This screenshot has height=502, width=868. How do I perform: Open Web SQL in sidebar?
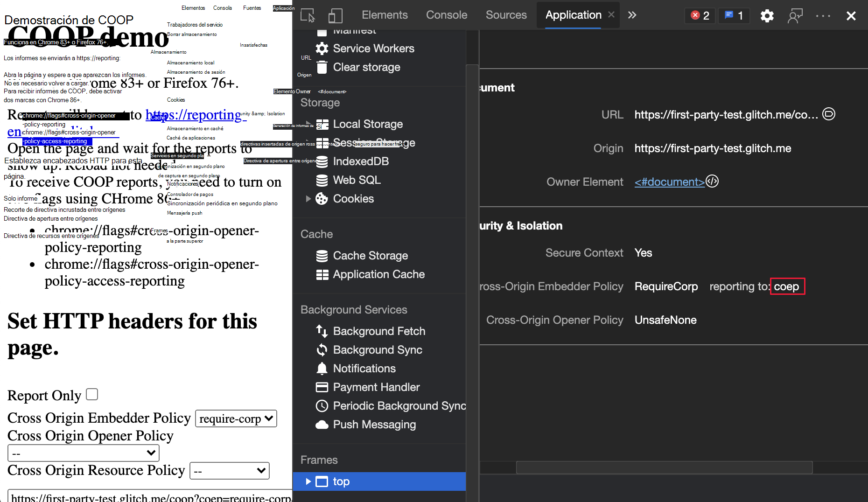[x=357, y=180]
